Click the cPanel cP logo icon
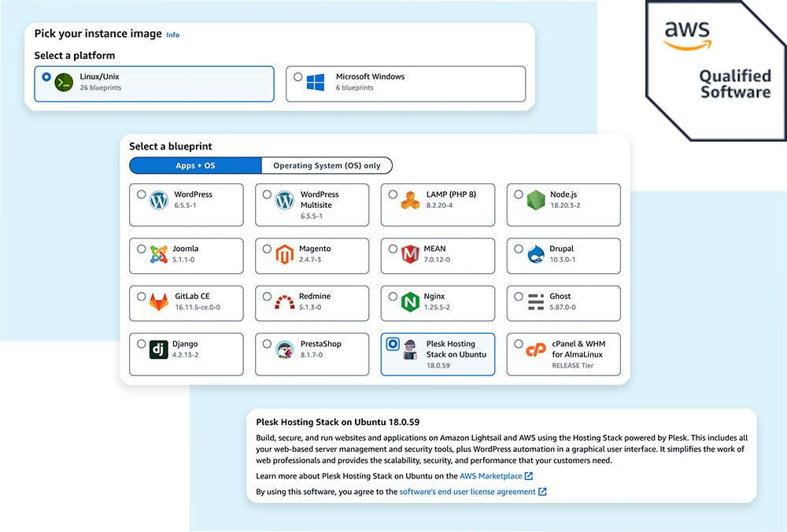 536,350
